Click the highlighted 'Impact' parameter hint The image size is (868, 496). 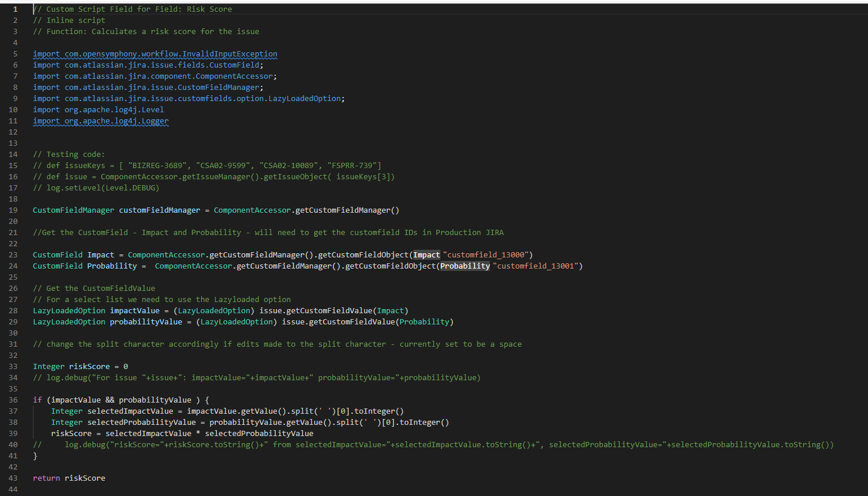(427, 255)
